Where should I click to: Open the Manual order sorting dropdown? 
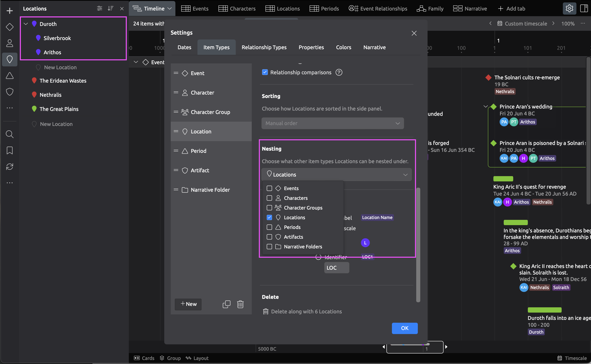(x=332, y=123)
